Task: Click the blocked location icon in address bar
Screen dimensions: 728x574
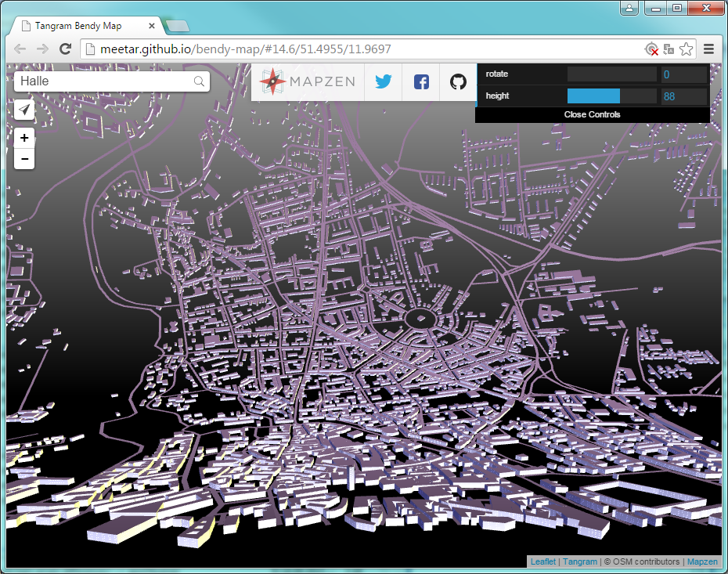Action: pos(651,49)
